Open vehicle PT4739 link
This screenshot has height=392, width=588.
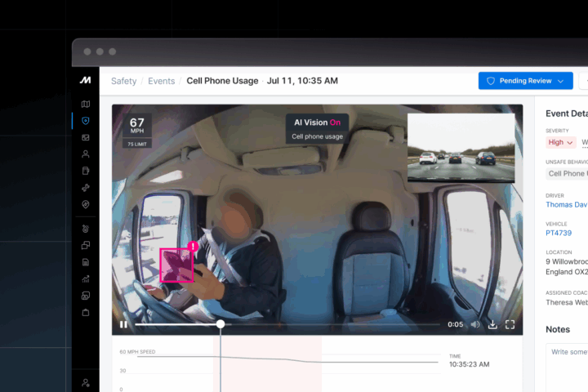tap(559, 233)
